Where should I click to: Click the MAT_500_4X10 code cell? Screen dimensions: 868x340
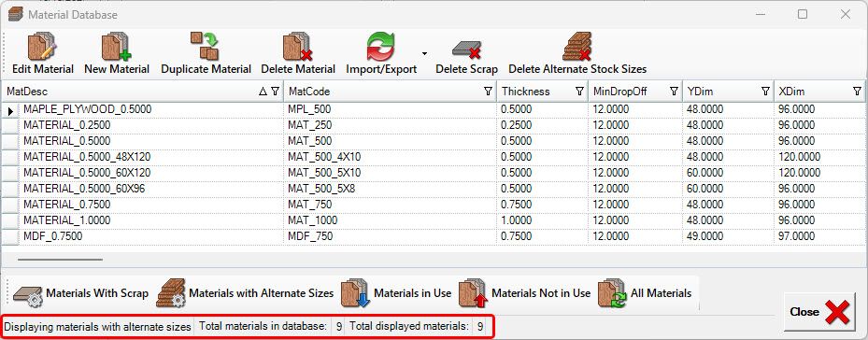point(391,157)
